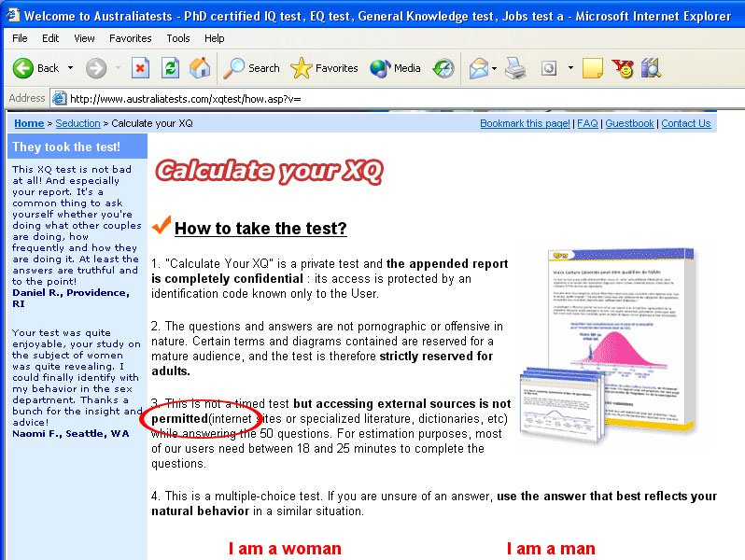Open the Edit menu
Screen dimensions: 745x560
(50, 38)
